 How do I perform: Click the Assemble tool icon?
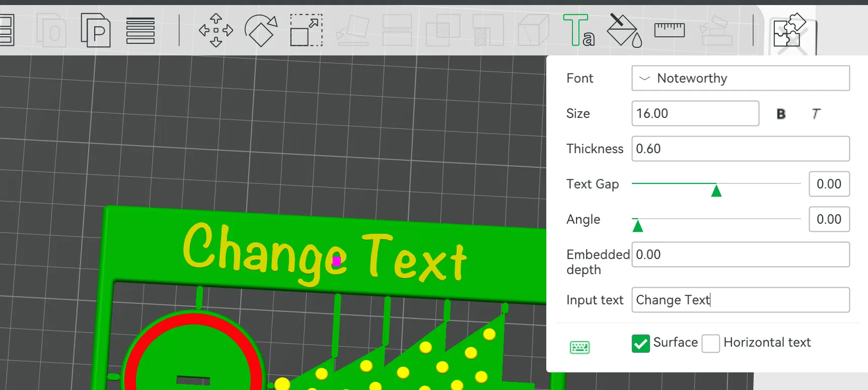click(716, 30)
